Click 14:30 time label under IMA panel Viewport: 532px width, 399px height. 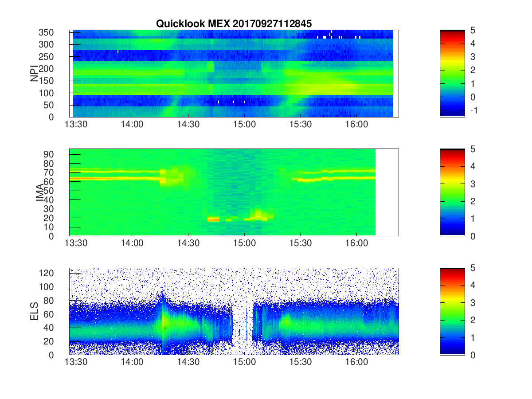pos(188,244)
